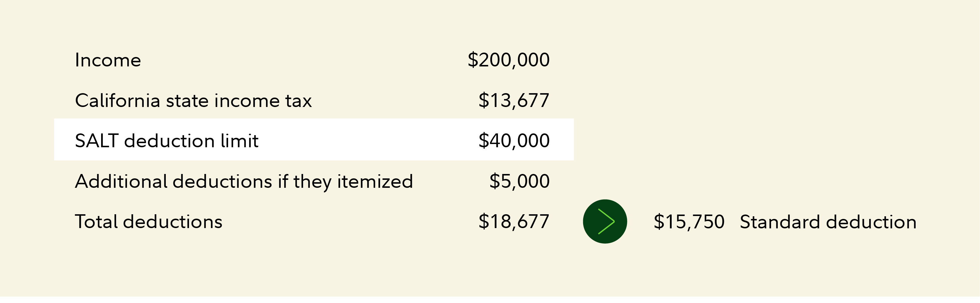
Task: Click the $40,000 SALT limit amount
Action: coord(514,141)
